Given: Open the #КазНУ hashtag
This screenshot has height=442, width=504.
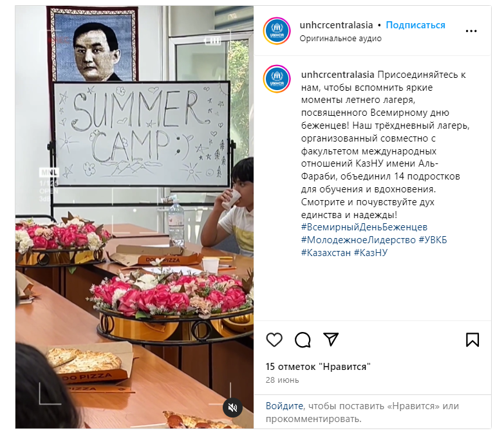Looking at the screenshot, I should pyautogui.click(x=371, y=253).
